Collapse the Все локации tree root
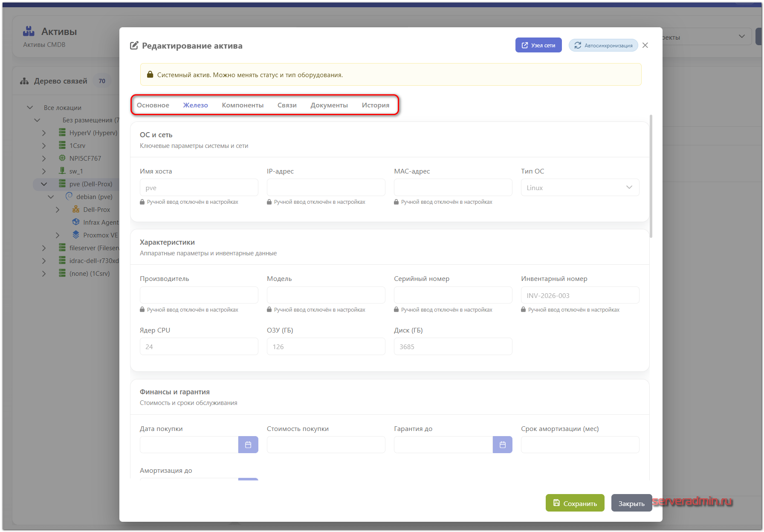The height and width of the screenshot is (532, 764). (30, 107)
